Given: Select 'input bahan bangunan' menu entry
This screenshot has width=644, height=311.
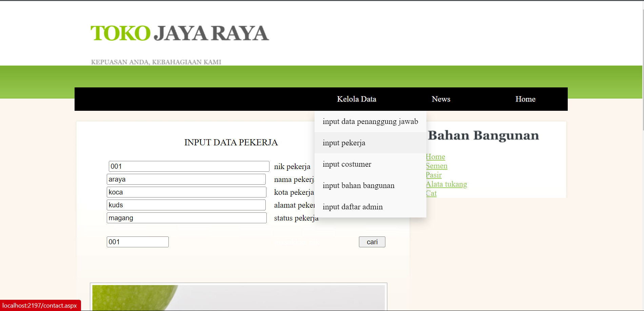Looking at the screenshot, I should pos(358,185).
